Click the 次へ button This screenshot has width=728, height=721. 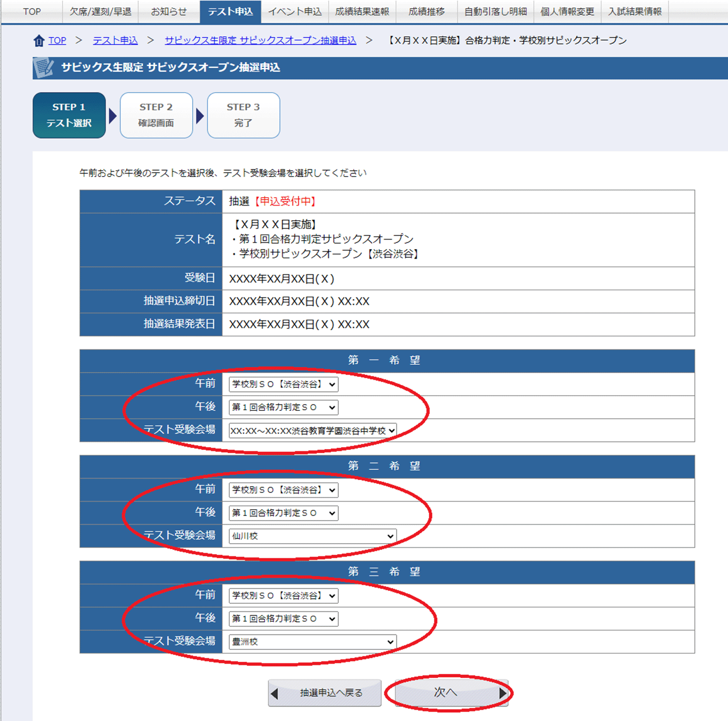(451, 693)
